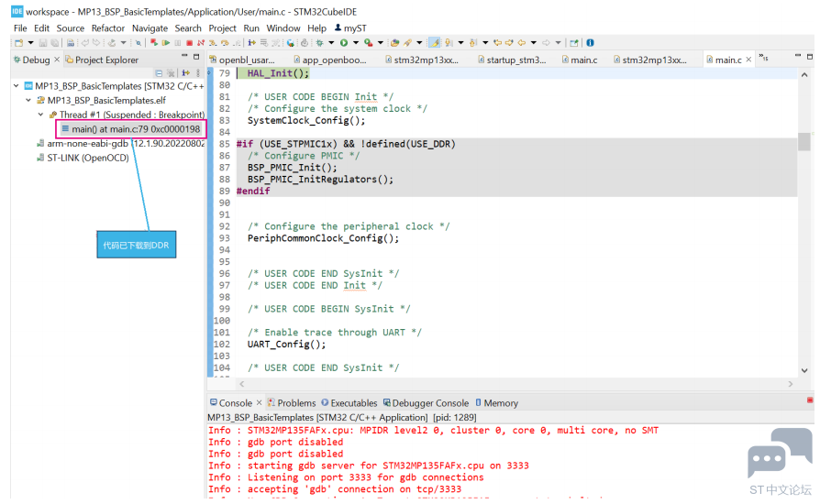Toggle Instruction Stepping in Debug view toolbar
This screenshot has width=820, height=504.
coord(185,73)
